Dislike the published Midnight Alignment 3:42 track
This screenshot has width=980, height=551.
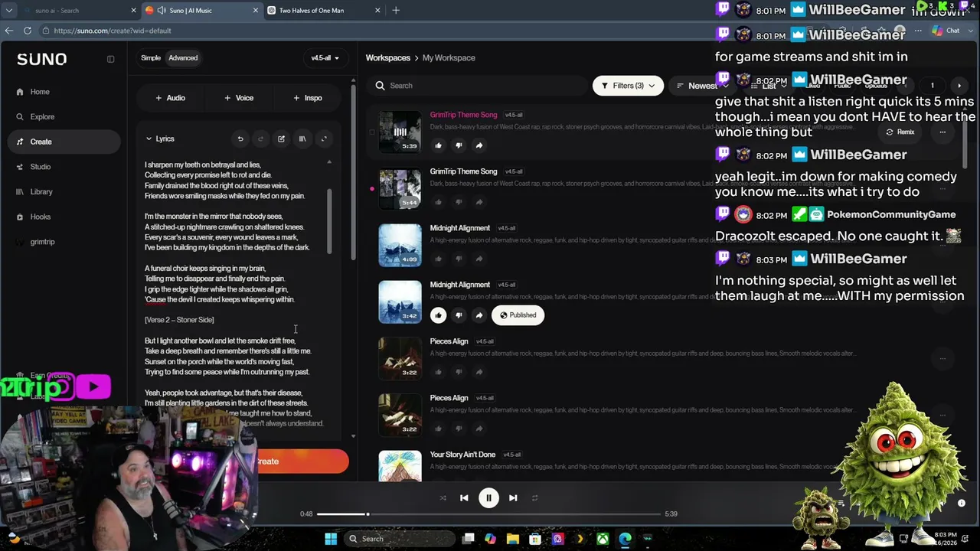459,315
